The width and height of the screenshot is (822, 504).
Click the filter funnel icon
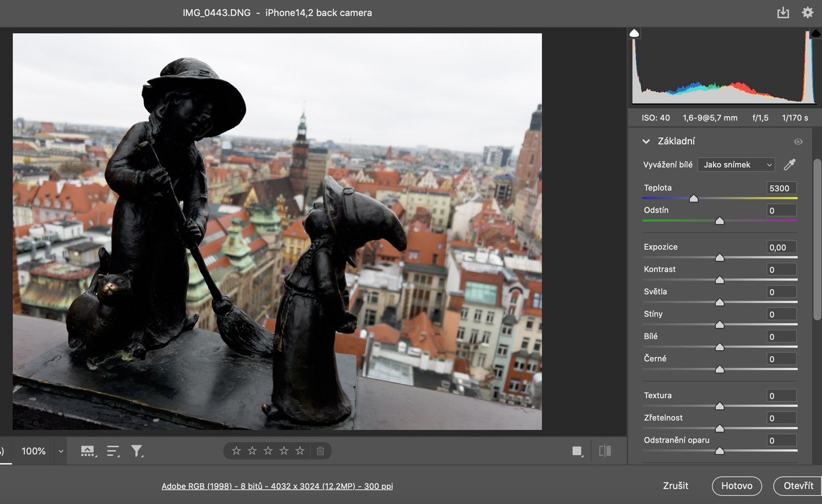[136, 451]
